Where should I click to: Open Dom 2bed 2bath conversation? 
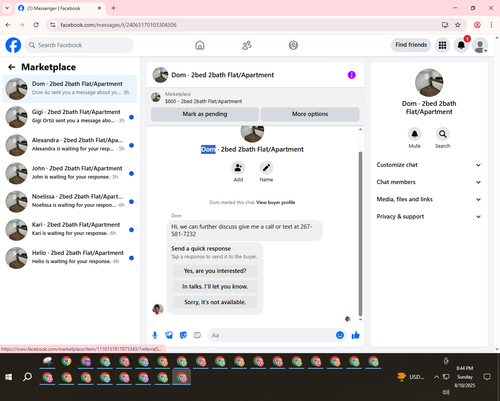[69, 89]
